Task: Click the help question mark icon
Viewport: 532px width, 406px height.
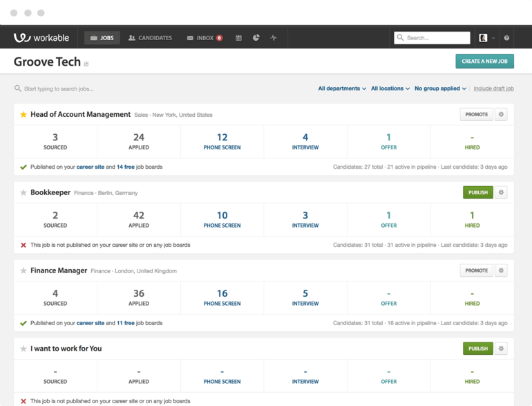Action: [x=506, y=38]
